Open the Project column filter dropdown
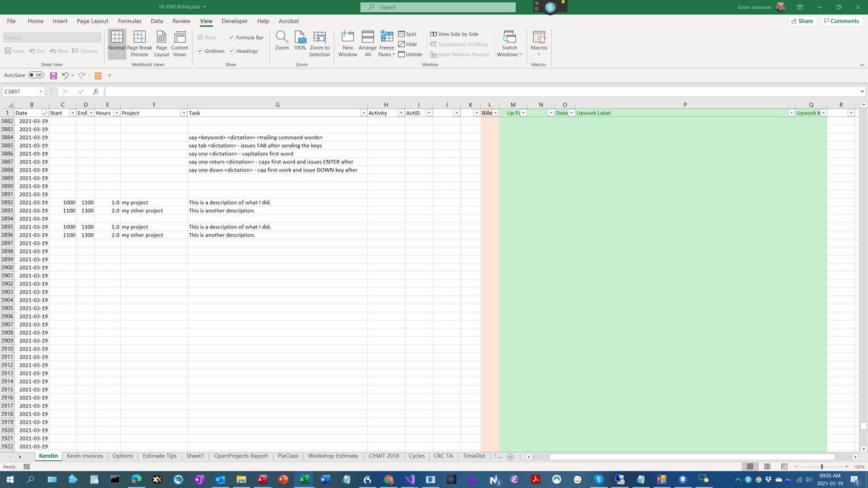This screenshot has height=488, width=868. pyautogui.click(x=183, y=113)
